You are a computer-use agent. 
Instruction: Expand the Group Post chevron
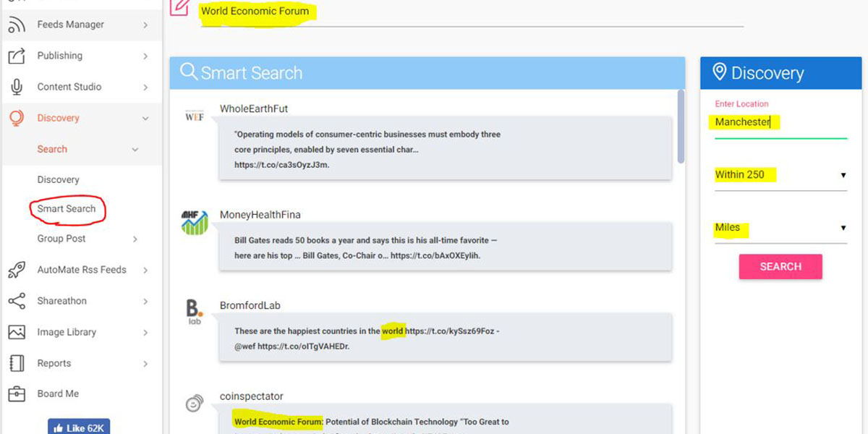click(135, 239)
